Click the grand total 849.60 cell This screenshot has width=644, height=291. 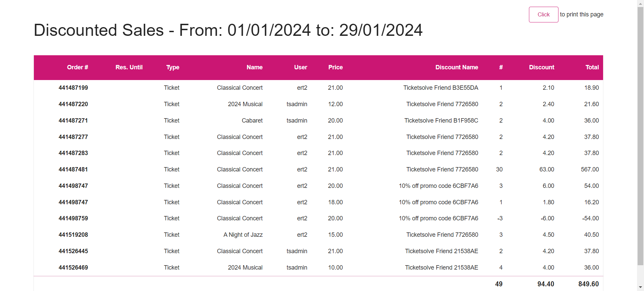(x=588, y=284)
